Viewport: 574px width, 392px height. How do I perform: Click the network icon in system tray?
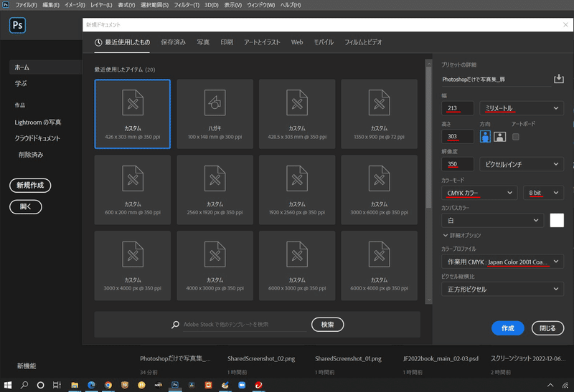(565, 385)
